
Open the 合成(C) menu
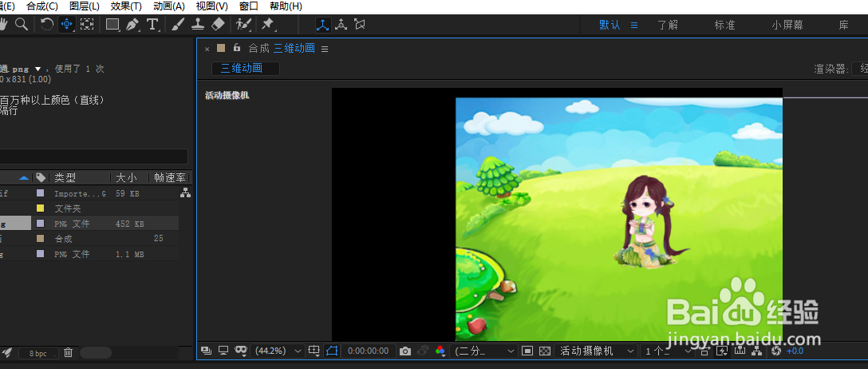tap(42, 6)
